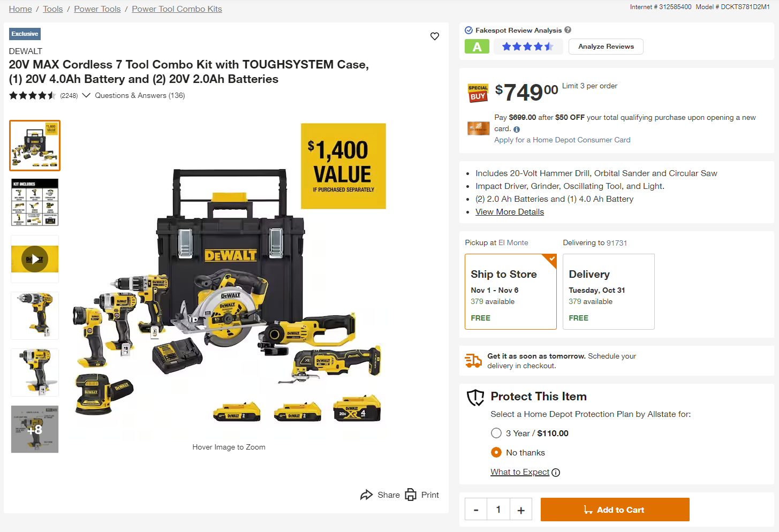
Task: Click the Add to Cart button
Action: pos(615,510)
